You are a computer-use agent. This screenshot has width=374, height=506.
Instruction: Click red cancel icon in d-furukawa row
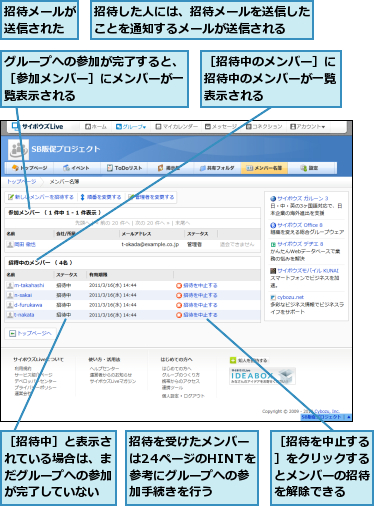tap(179, 305)
